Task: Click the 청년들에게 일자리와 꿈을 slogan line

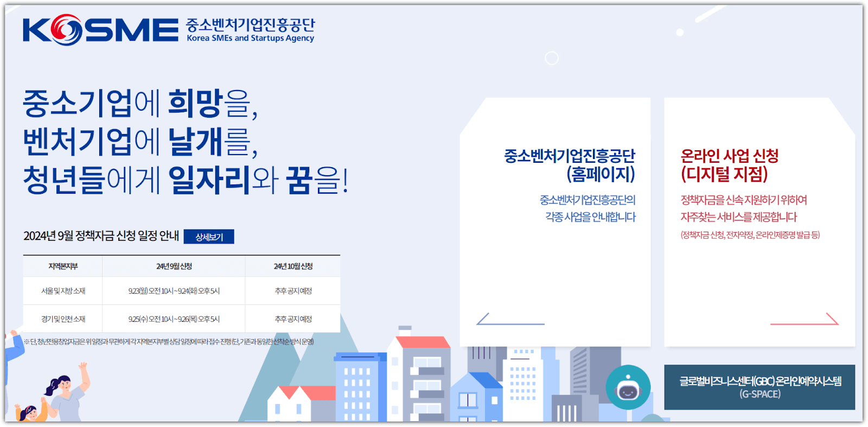Action: (x=185, y=180)
